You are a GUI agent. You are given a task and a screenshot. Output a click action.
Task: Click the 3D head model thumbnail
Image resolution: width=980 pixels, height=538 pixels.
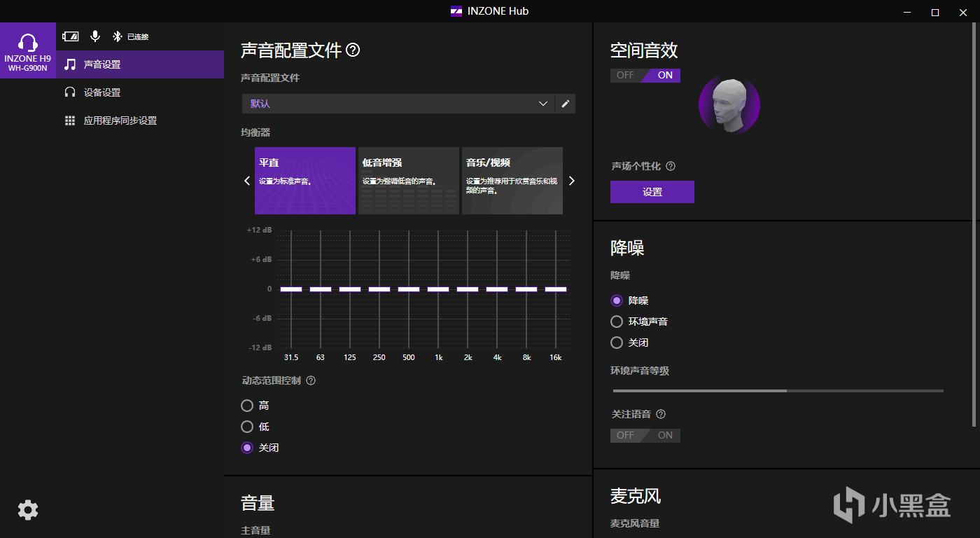click(x=729, y=105)
